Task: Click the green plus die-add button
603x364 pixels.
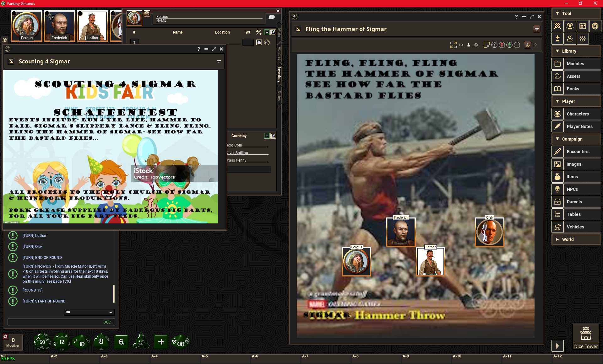Action: click(161, 342)
